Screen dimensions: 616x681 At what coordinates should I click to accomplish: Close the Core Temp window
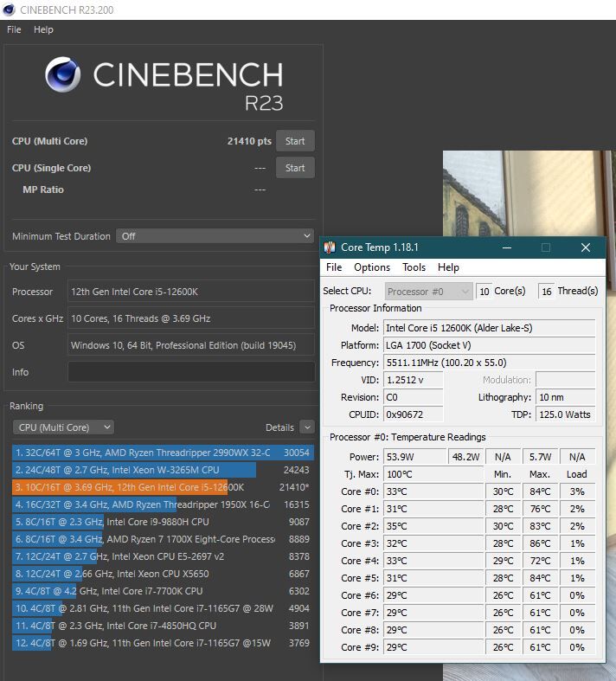(x=586, y=247)
